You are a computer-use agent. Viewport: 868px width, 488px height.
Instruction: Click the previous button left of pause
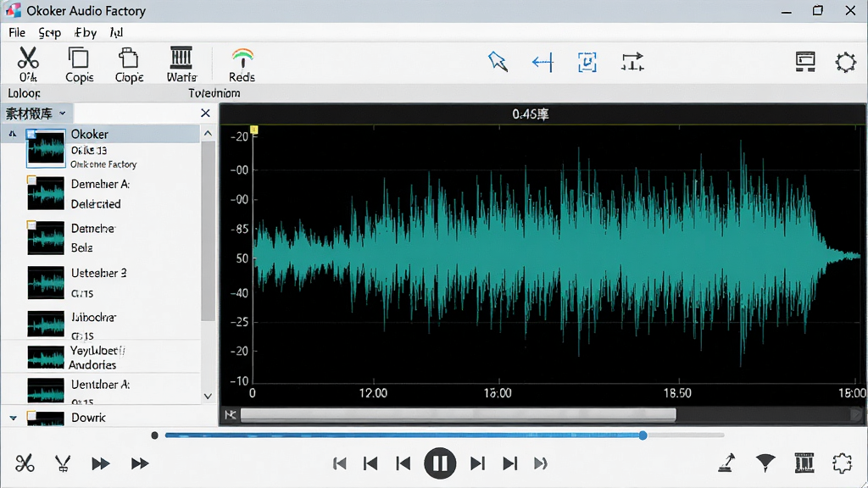(403, 463)
